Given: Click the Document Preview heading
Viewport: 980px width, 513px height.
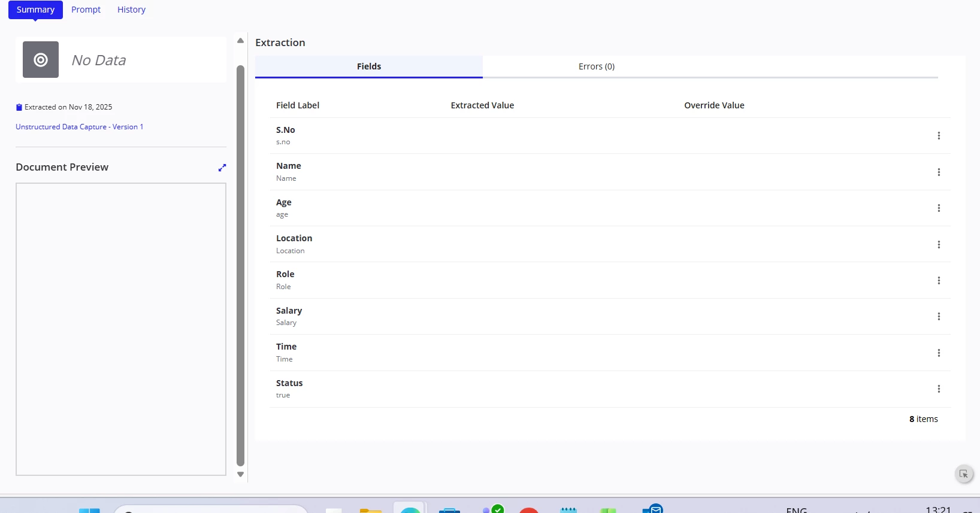Looking at the screenshot, I should [x=62, y=167].
